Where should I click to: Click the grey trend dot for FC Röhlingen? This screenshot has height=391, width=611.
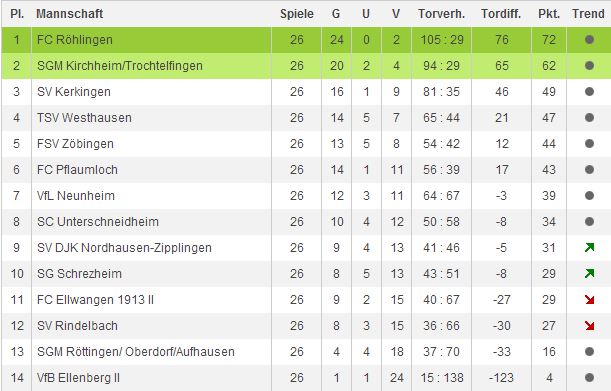589,39
